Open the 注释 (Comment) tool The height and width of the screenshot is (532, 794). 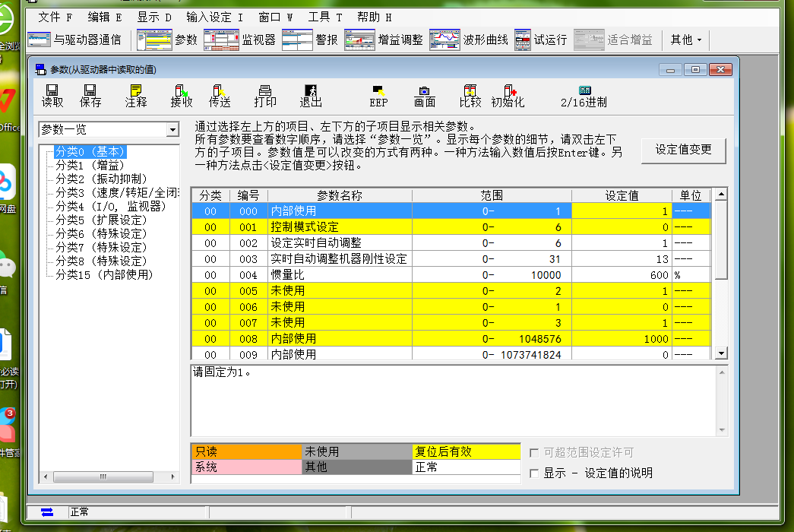tap(136, 95)
